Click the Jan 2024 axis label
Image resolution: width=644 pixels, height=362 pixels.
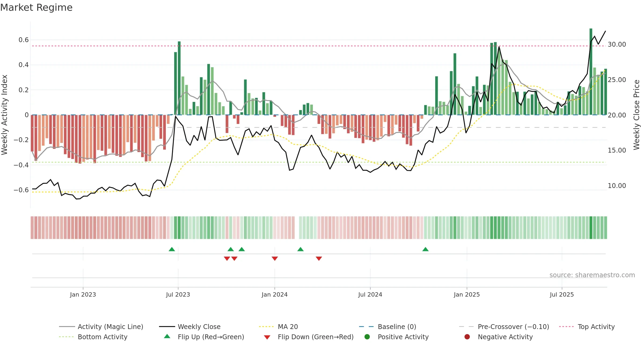pos(275,294)
